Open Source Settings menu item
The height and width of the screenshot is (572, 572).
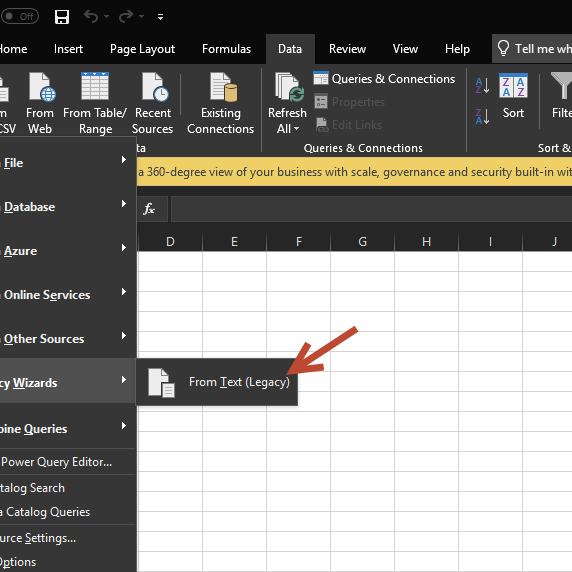(67, 538)
